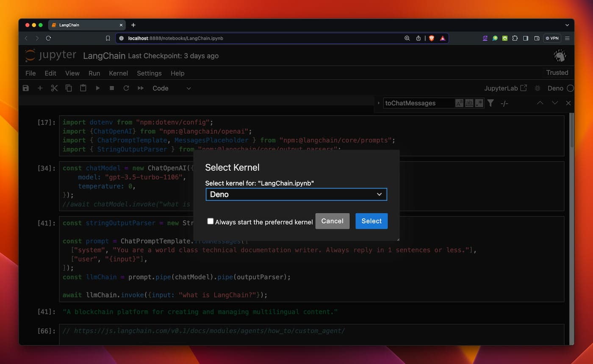
Task: Toggle Regular Expression in the find bar
Action: click(x=479, y=103)
